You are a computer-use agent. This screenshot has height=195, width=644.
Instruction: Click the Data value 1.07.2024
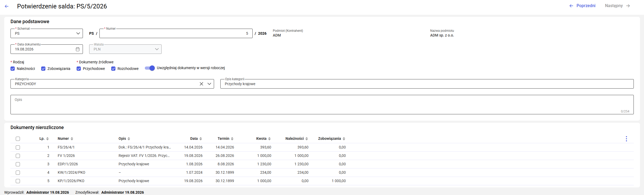coord(194,172)
